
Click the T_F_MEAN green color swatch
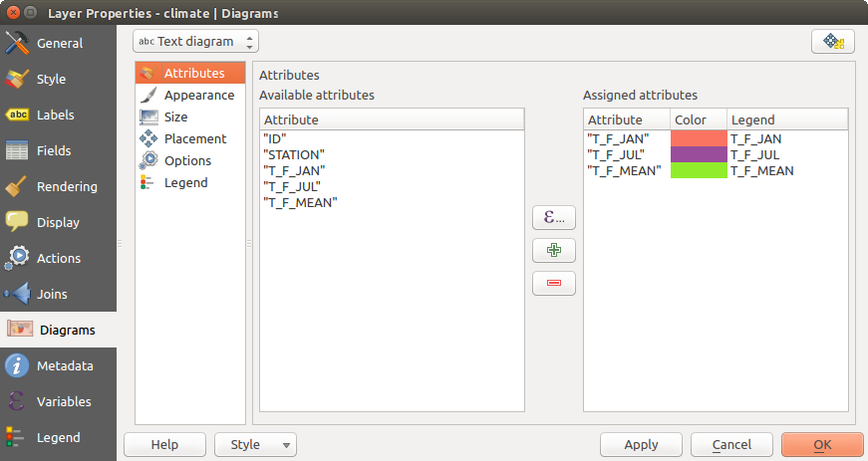tap(698, 171)
